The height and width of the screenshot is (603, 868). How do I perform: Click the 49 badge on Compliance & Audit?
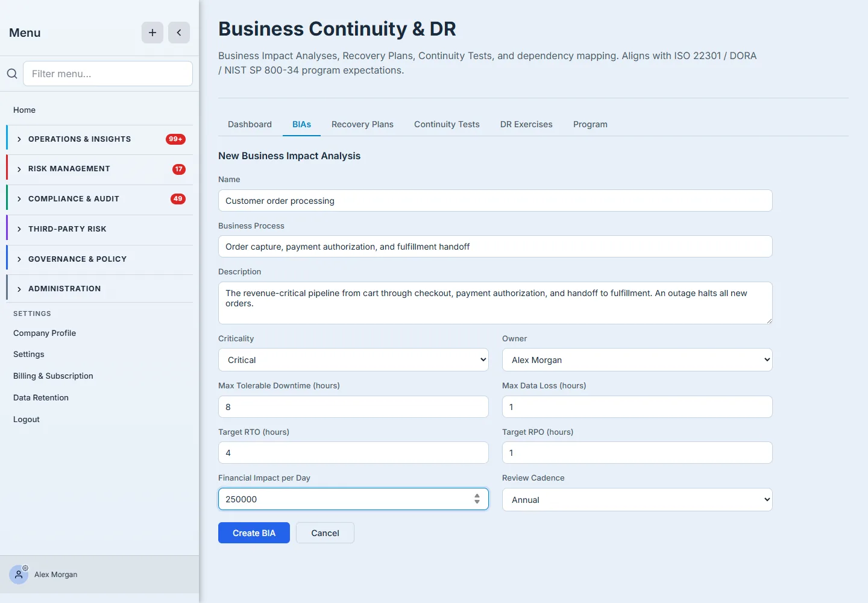coord(178,199)
